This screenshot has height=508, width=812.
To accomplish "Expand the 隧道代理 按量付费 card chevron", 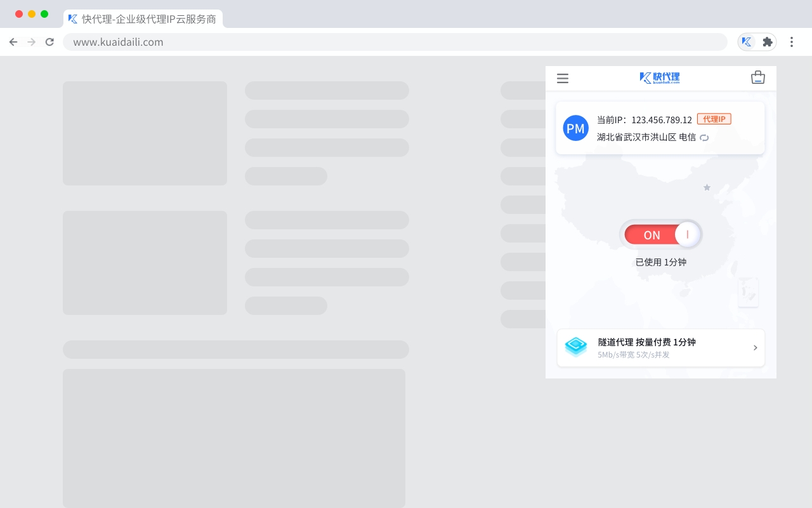I will pos(755,347).
